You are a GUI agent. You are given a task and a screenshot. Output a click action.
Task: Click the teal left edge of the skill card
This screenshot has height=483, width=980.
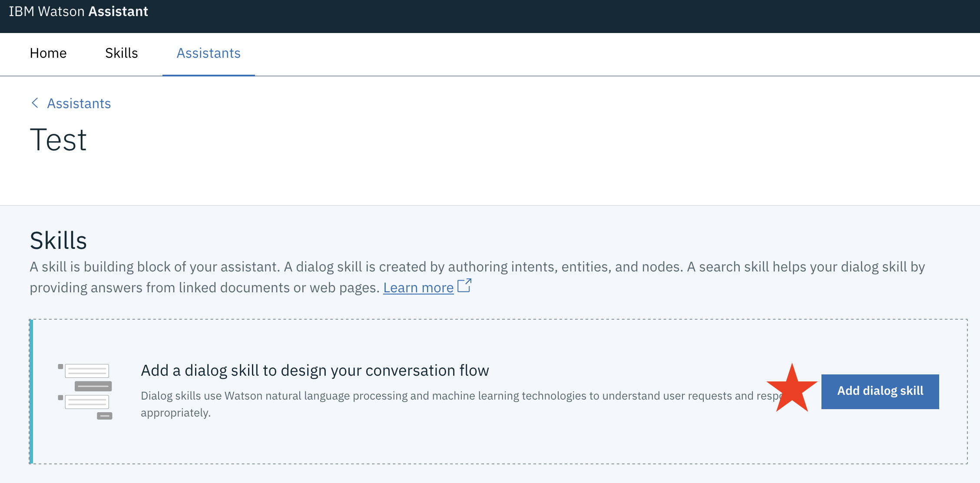tap(31, 391)
